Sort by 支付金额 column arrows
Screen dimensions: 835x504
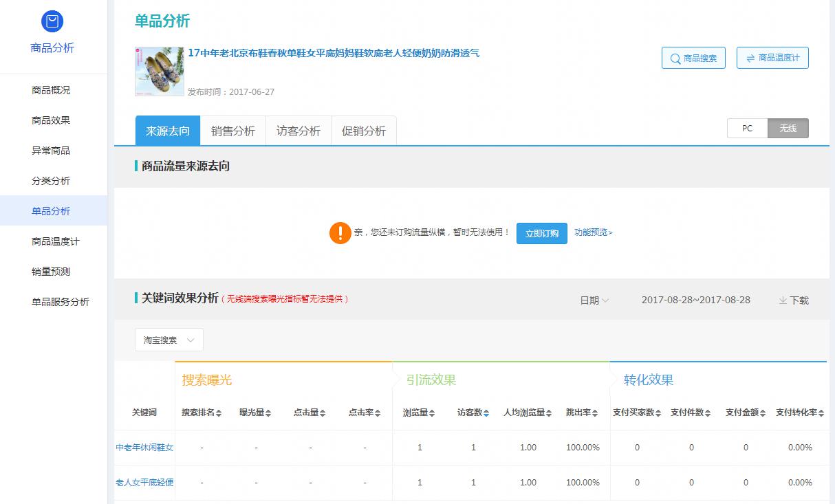(763, 413)
